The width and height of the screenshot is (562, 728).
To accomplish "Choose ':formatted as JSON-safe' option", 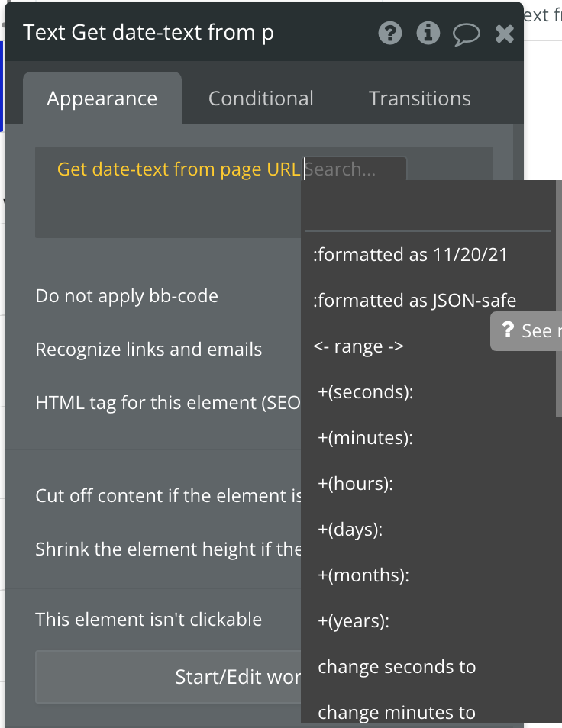I will pos(415,301).
